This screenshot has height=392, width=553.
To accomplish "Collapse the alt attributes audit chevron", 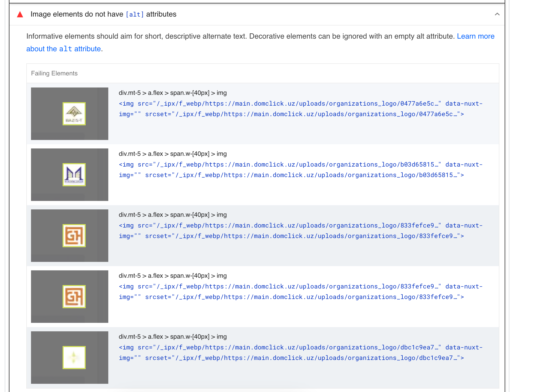I will [x=497, y=14].
